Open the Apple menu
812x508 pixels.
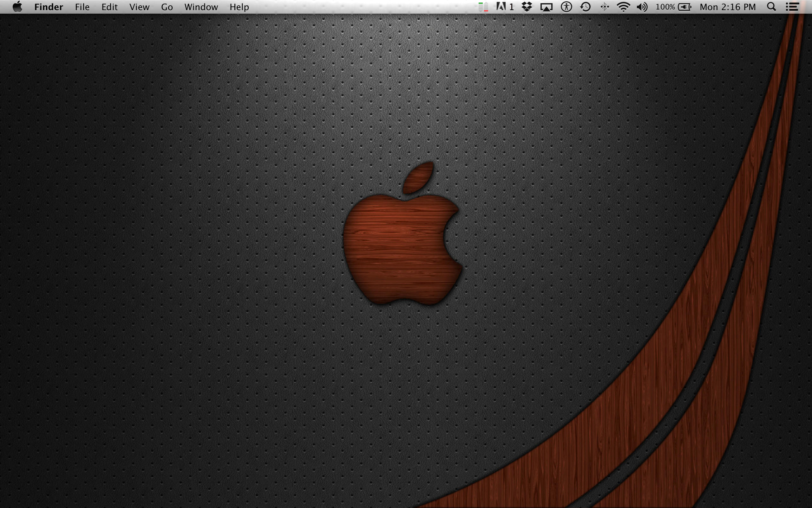coord(17,7)
